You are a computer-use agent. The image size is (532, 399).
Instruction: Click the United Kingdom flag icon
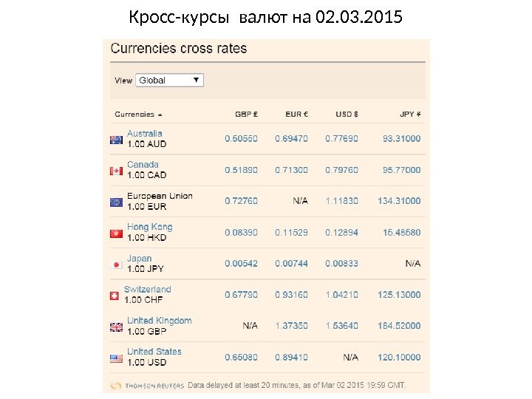(x=116, y=327)
